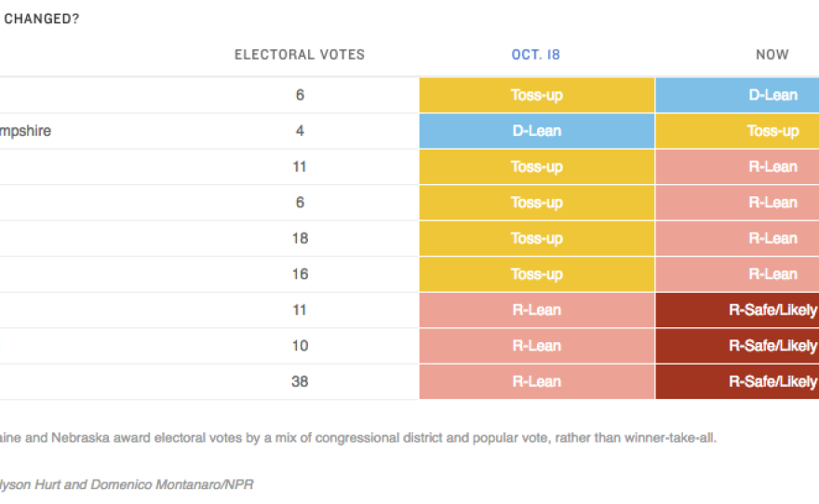Select the 38 electoral votes cell
819x504 pixels.
(300, 381)
